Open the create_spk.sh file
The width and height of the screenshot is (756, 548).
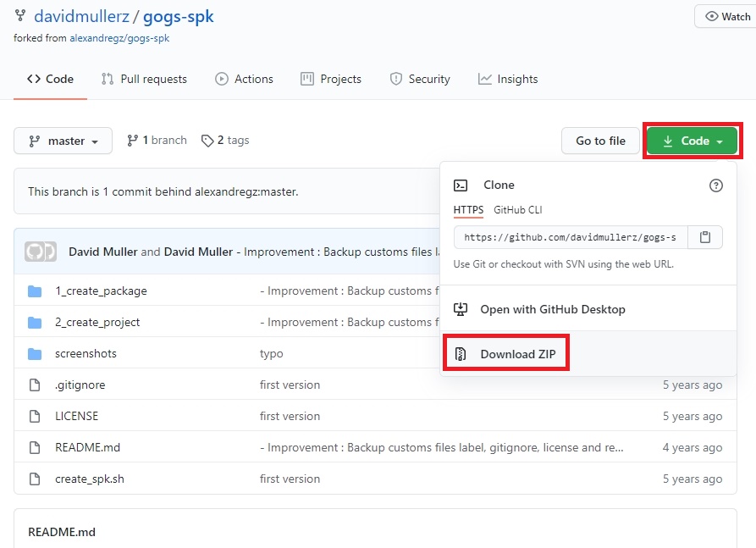click(x=90, y=479)
